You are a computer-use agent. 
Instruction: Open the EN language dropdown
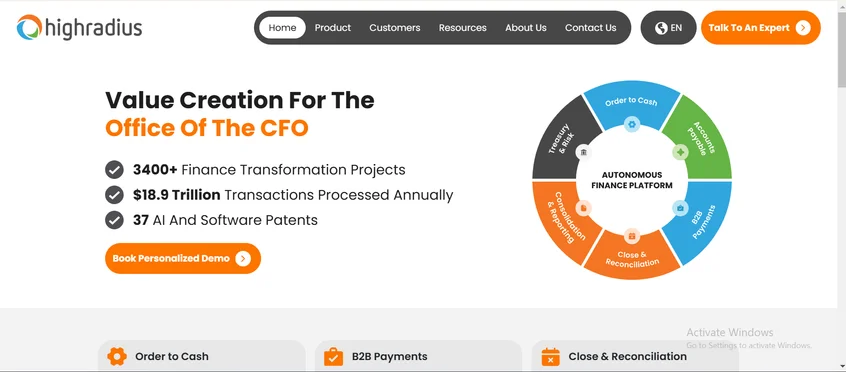668,28
